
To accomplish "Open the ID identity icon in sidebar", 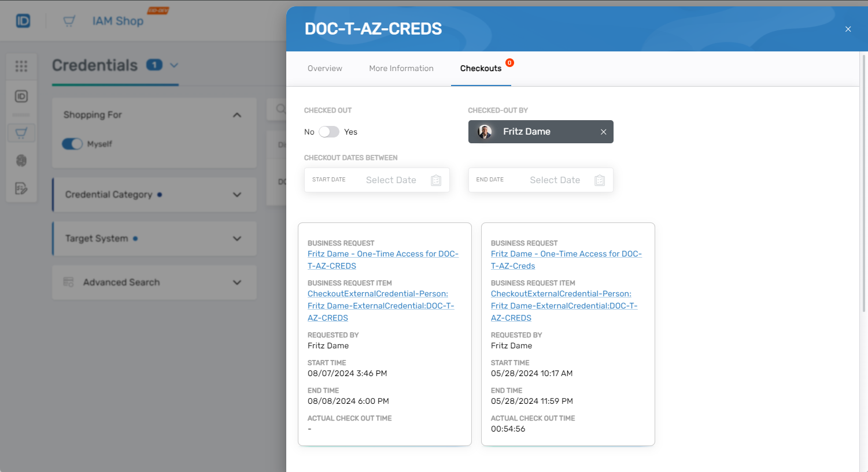I will [21, 96].
